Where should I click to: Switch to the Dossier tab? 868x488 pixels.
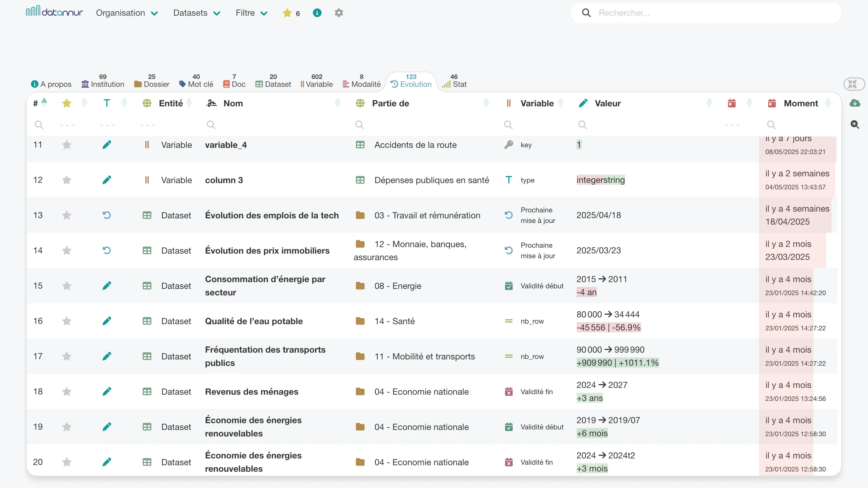(152, 81)
